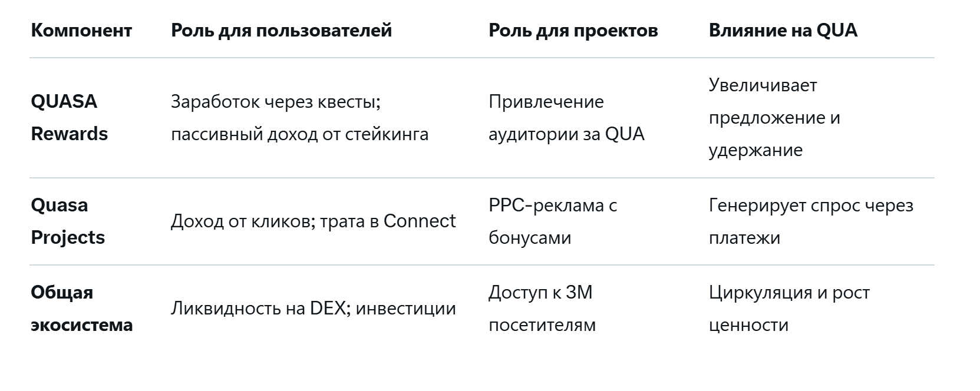Click the word 'удержание' in the first row

coord(755,150)
